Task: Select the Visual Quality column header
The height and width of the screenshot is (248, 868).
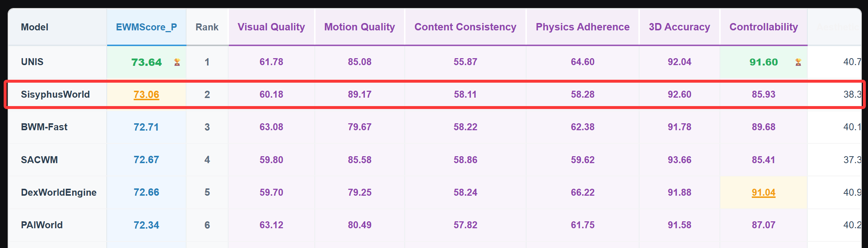Action: click(271, 27)
